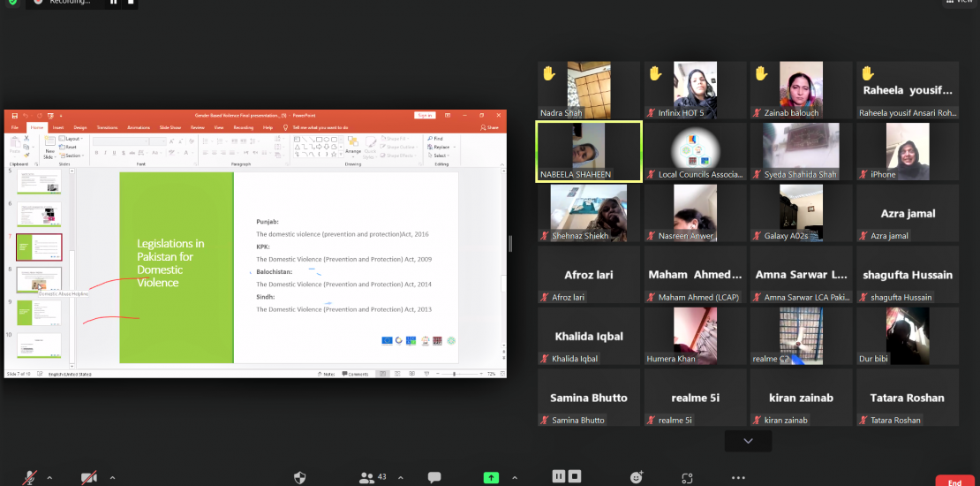Add a New Slide
This screenshot has width=980, height=486.
[50, 148]
